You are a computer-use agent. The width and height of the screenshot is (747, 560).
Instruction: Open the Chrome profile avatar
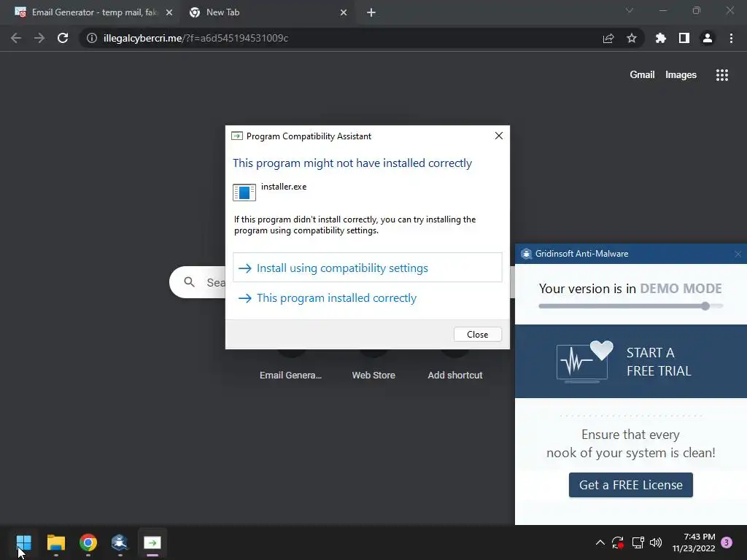coord(708,38)
